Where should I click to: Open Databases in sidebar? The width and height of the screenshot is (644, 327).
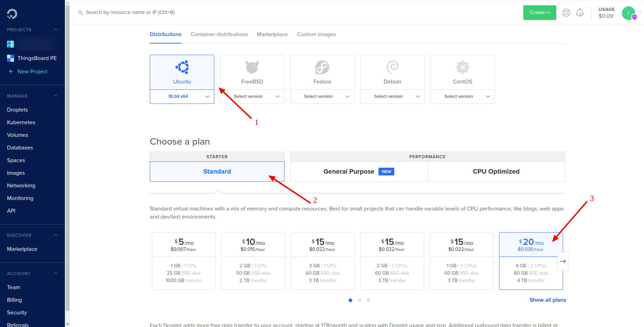coord(20,148)
